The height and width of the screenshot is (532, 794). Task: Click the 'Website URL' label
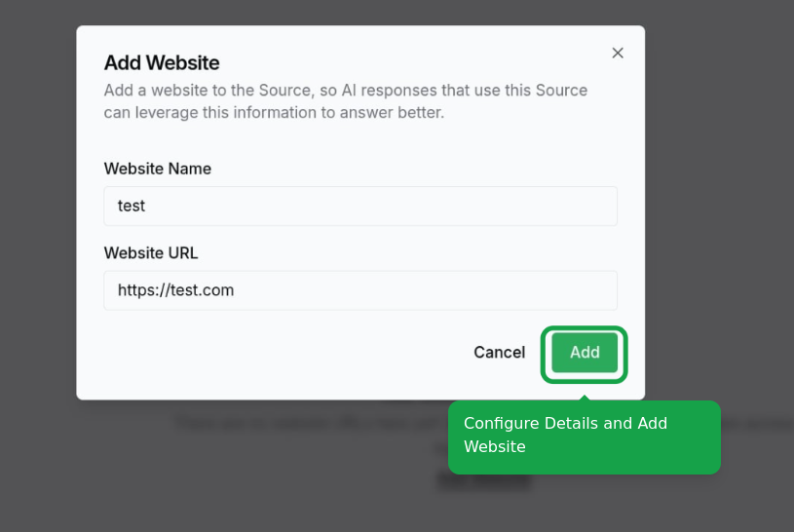pos(151,252)
